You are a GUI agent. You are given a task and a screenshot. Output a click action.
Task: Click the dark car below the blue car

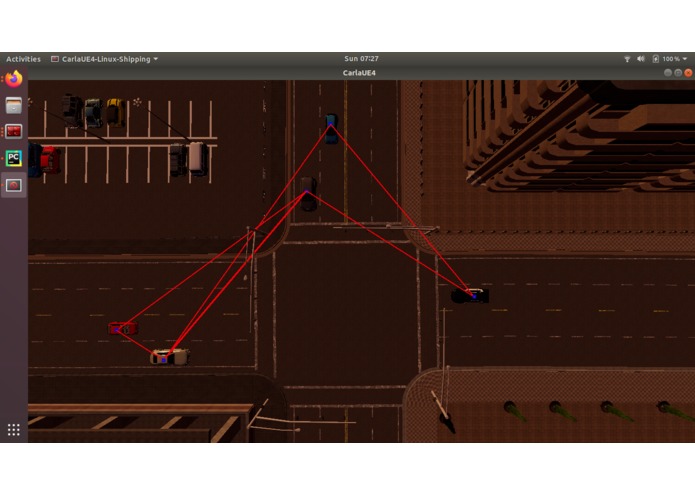pyautogui.click(x=308, y=194)
